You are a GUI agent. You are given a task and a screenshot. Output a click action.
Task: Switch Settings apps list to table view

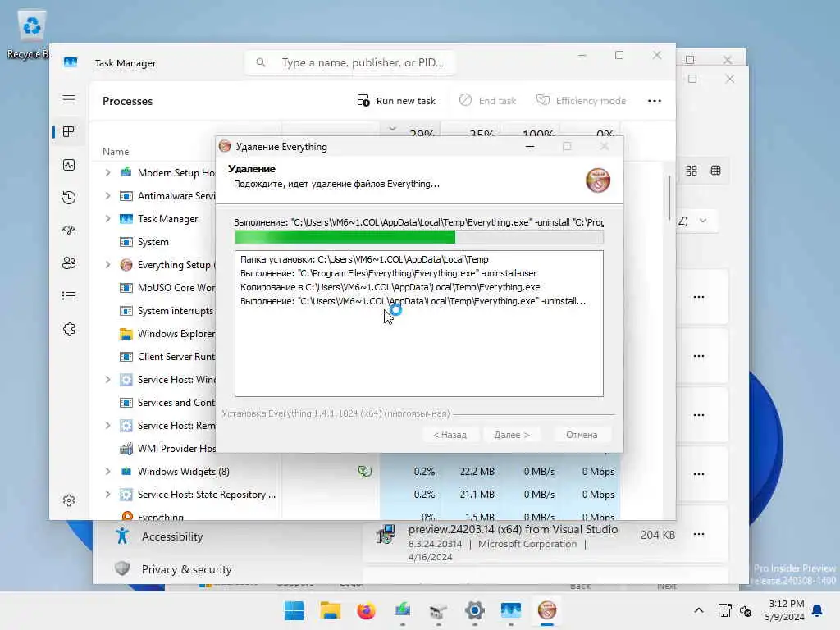(715, 171)
